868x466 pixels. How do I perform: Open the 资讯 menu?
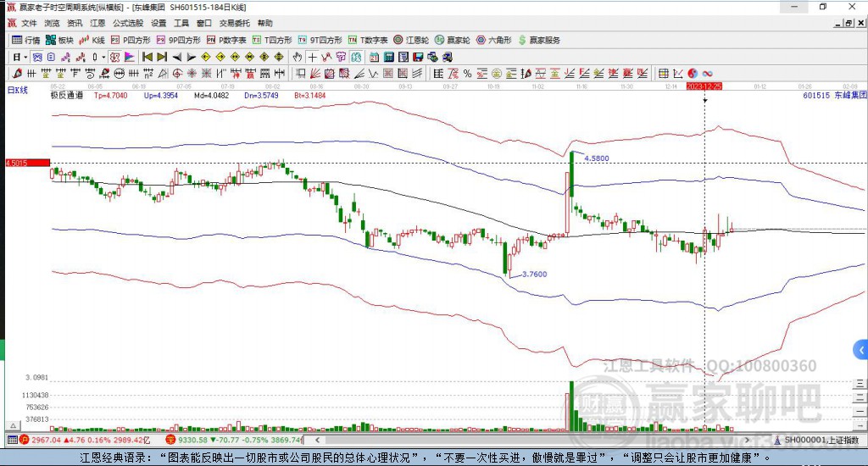pos(75,23)
